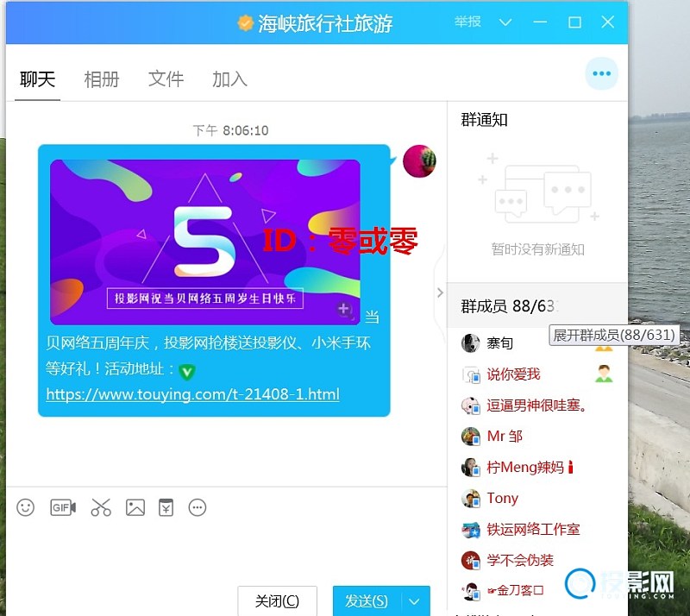Show more chat toolbar options

(x=198, y=507)
